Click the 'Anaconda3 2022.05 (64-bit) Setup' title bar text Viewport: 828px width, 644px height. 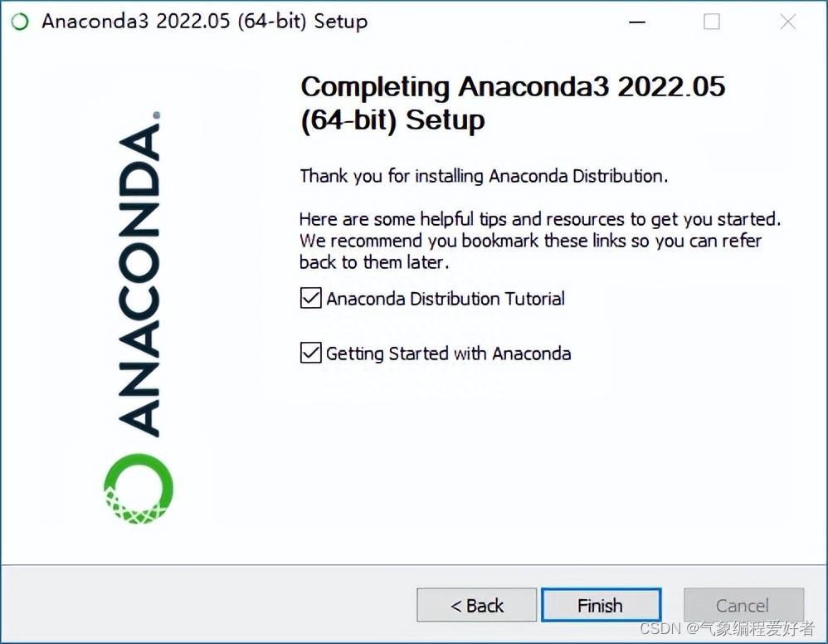[205, 22]
